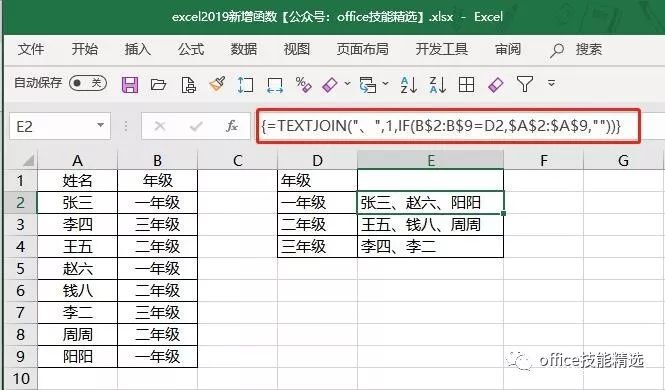Click the Save floppy disk icon
This screenshot has width=665, height=390.
[130, 84]
